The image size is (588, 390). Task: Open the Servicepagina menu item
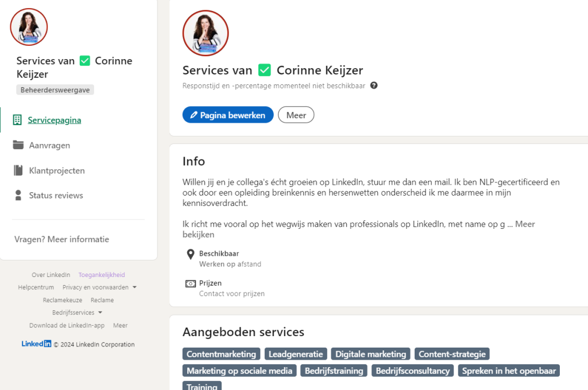pos(55,120)
